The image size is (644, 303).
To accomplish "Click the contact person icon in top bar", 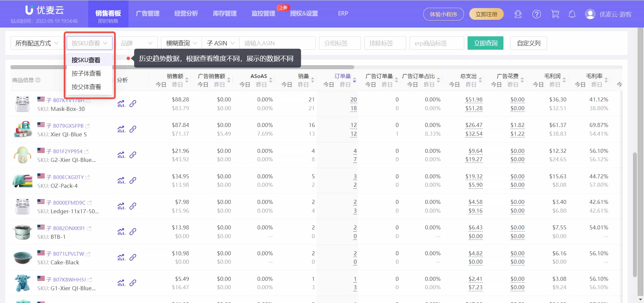I will coord(518,14).
